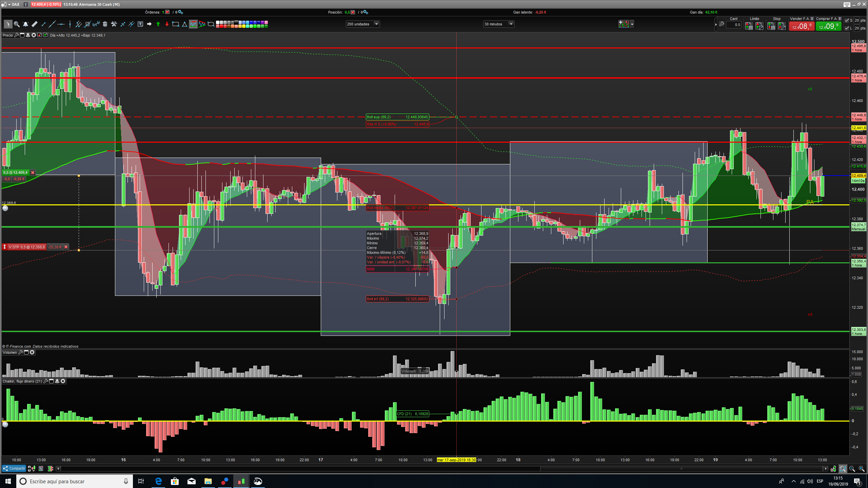This screenshot has width=868, height=488.
Task: Select the magnifier zoom tool
Action: tap(16, 24)
